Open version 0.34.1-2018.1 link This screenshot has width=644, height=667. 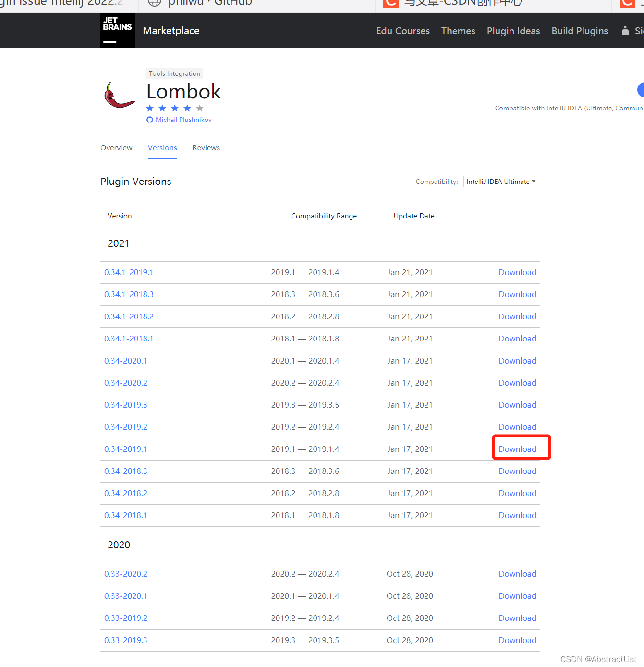[x=129, y=339]
